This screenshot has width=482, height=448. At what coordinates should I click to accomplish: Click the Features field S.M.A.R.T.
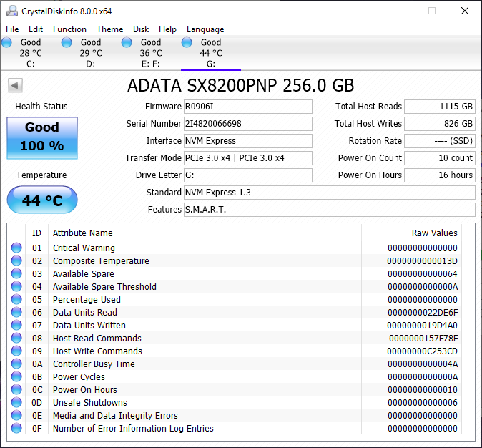point(330,210)
